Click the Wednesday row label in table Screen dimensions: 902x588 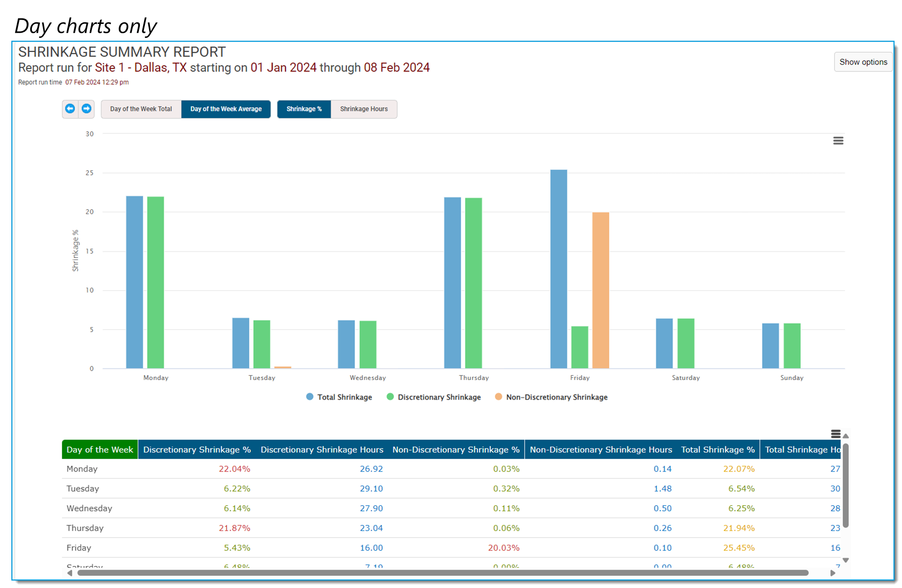pos(89,508)
